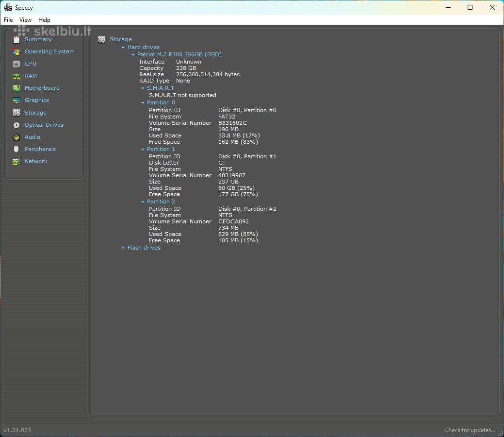Image resolution: width=504 pixels, height=437 pixels.
Task: Click the Peripherals mouse icon
Action: tap(16, 150)
